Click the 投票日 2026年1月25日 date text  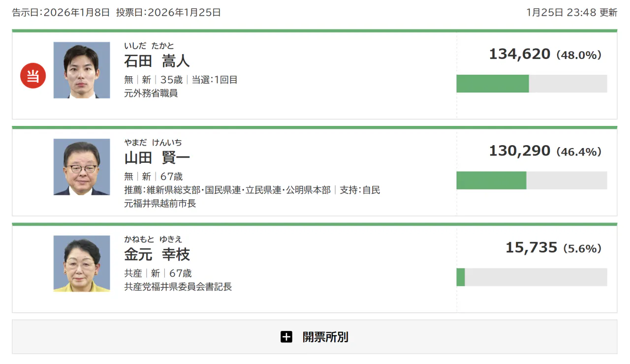click(168, 13)
